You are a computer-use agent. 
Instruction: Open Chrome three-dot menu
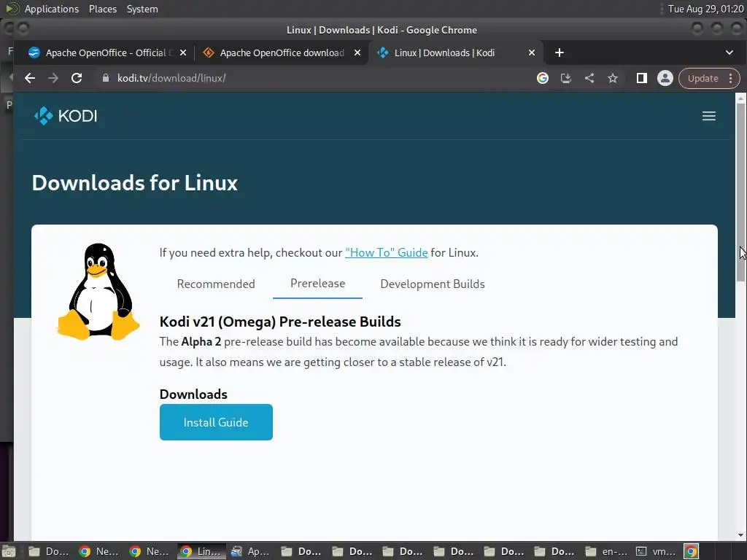[730, 78]
